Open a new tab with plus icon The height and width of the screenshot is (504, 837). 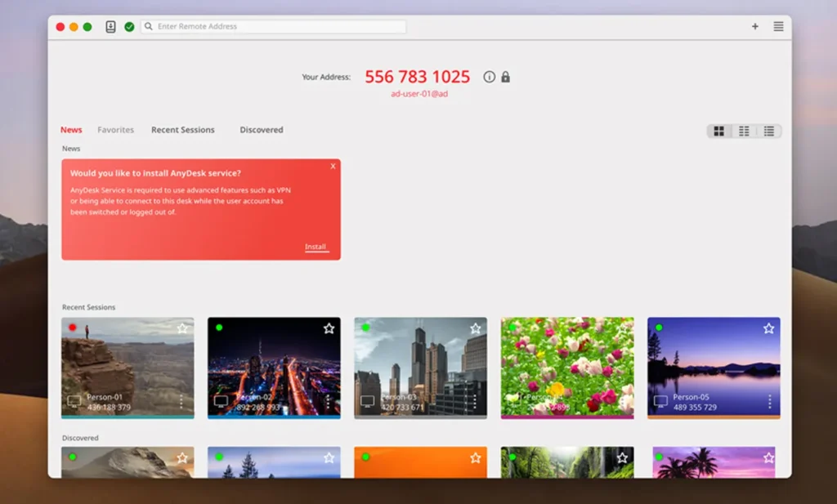coord(754,26)
